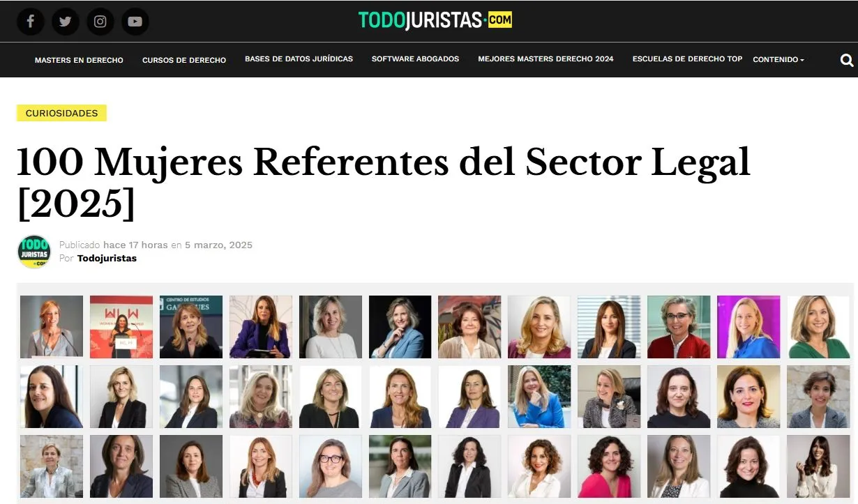Open Software Abogados menu item
Viewport: 858px width, 504px height.
coord(415,59)
